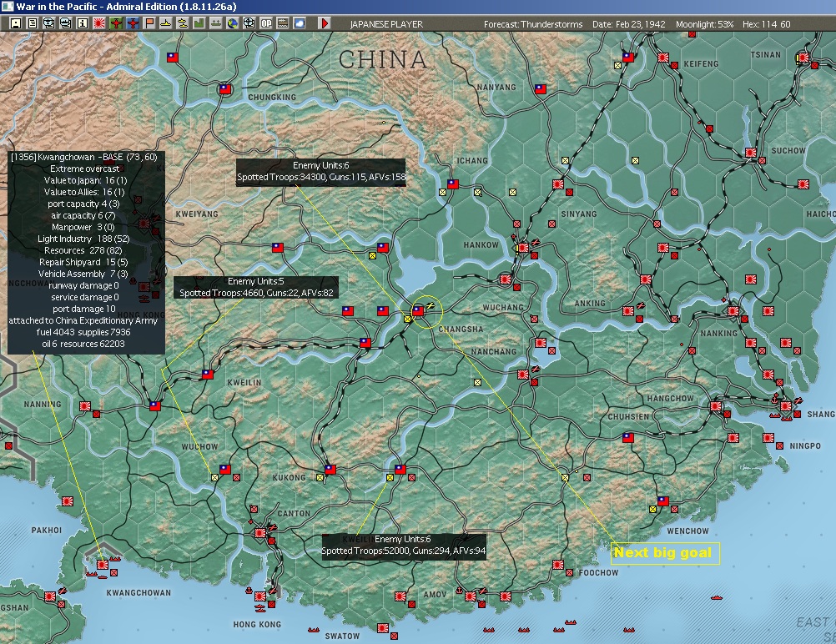Click the info 'i' toolbar icon
The width and height of the screenshot is (836, 644).
[82, 23]
